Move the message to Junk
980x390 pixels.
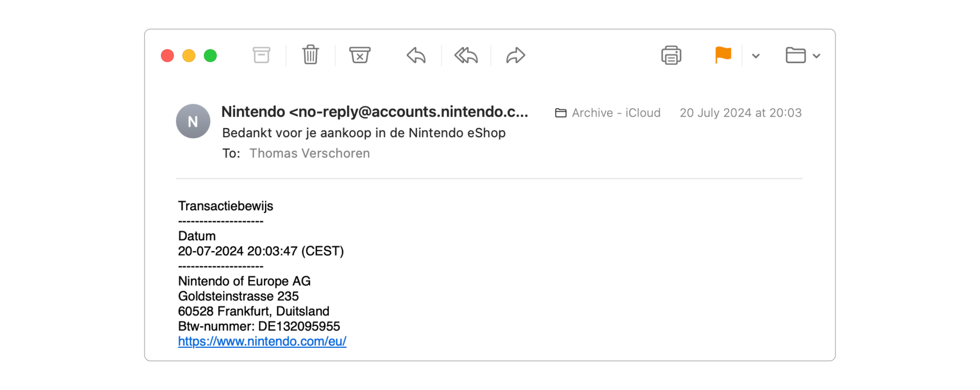click(360, 55)
